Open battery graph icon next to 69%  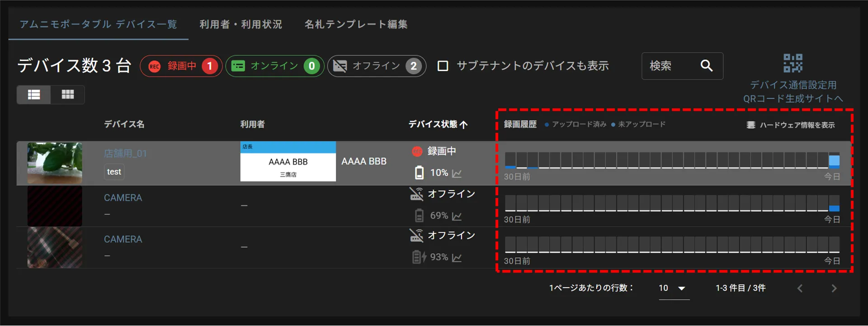pyautogui.click(x=457, y=216)
